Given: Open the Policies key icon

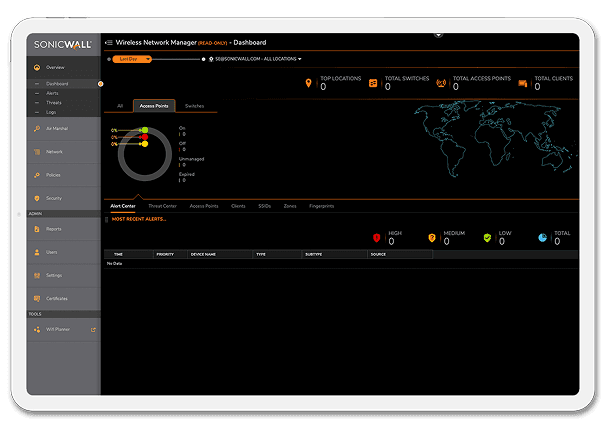Looking at the screenshot, I should point(38,175).
